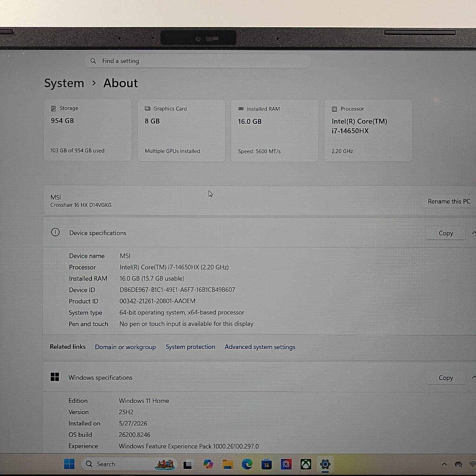Click the No pen or touch input text

pyautogui.click(x=186, y=324)
